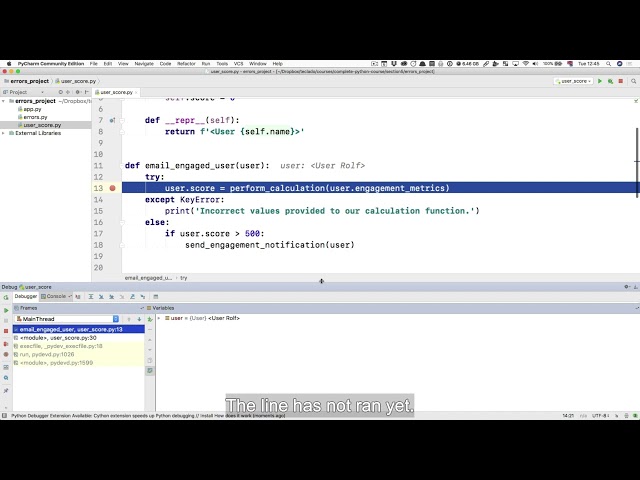The height and width of the screenshot is (480, 640).
Task: Expand the user variable in Variables
Action: 159,318
